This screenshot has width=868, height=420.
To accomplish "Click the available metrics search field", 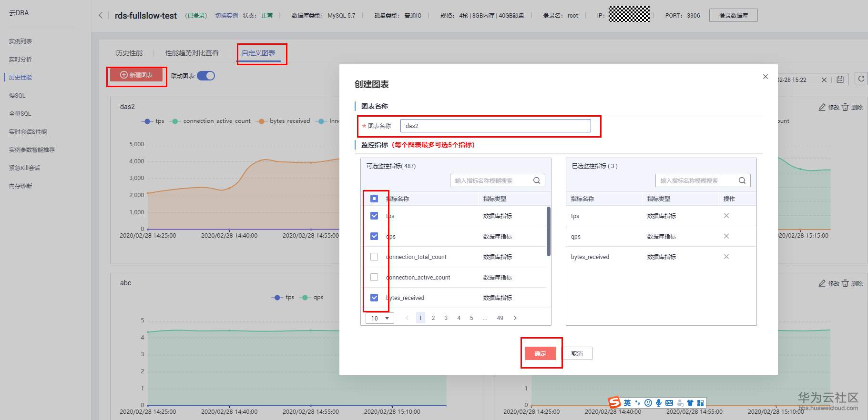I will [498, 180].
